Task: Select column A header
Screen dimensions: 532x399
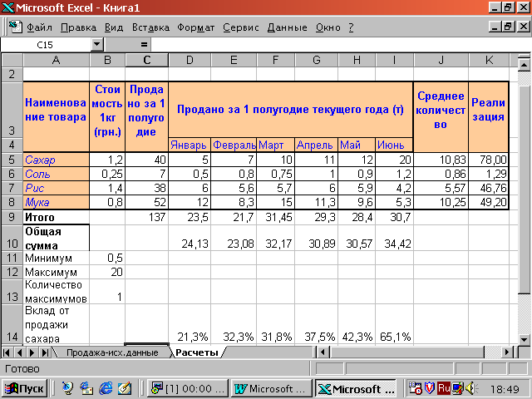Action: 57,60
